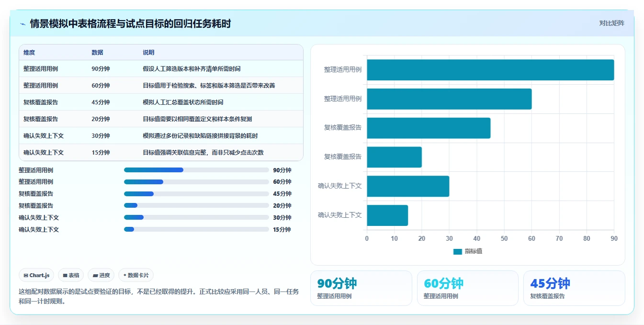Screen dimensions: 644x325
Task: Click the chart bar reaching 90
Action: [x=490, y=70]
